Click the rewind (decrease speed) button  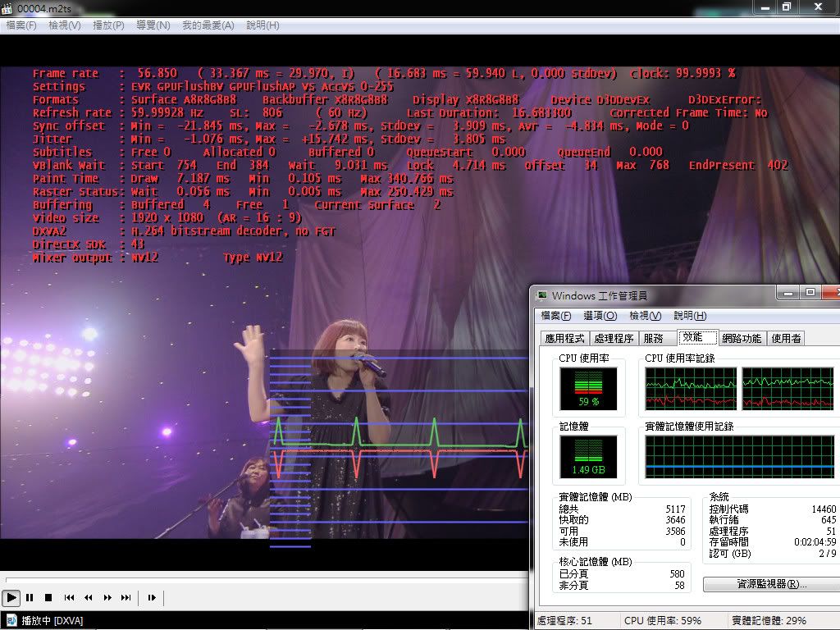click(x=89, y=598)
